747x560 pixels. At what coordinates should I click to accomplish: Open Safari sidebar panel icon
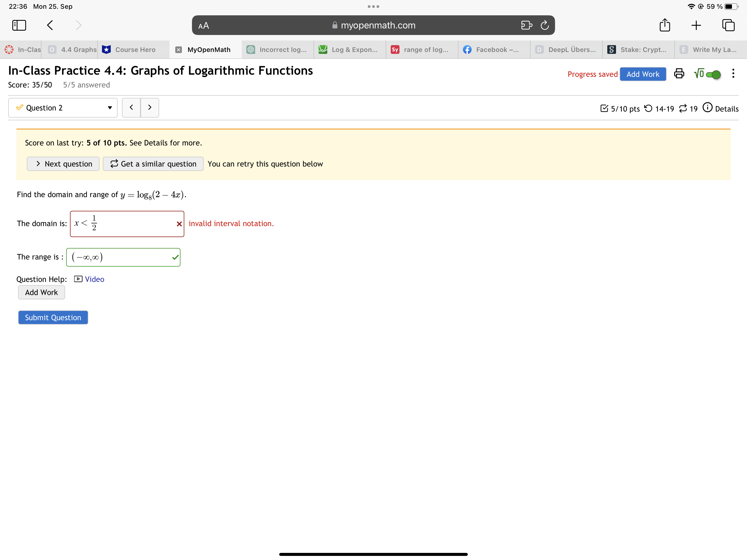[19, 25]
